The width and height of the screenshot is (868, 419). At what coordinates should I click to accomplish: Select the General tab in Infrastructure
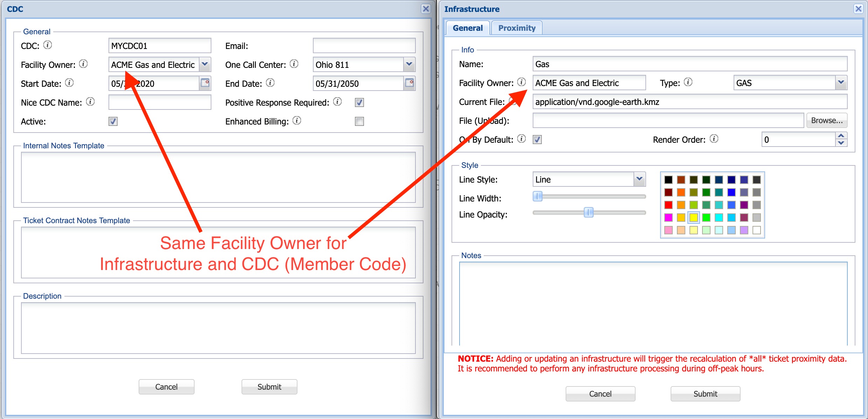pos(468,28)
